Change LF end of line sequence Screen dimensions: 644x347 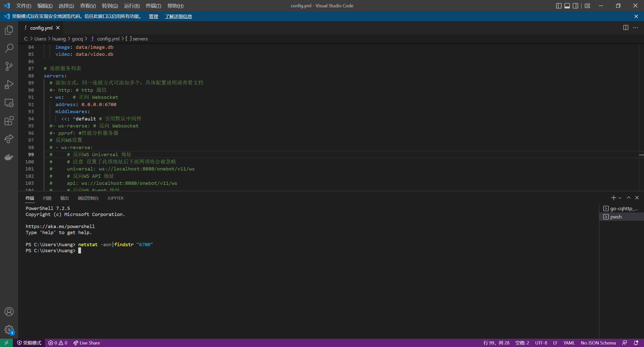[x=555, y=343]
